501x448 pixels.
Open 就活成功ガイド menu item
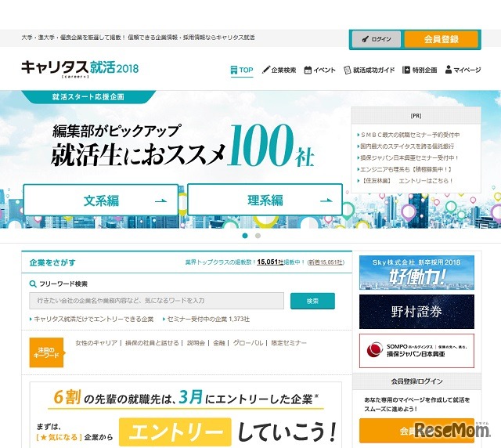click(x=369, y=70)
